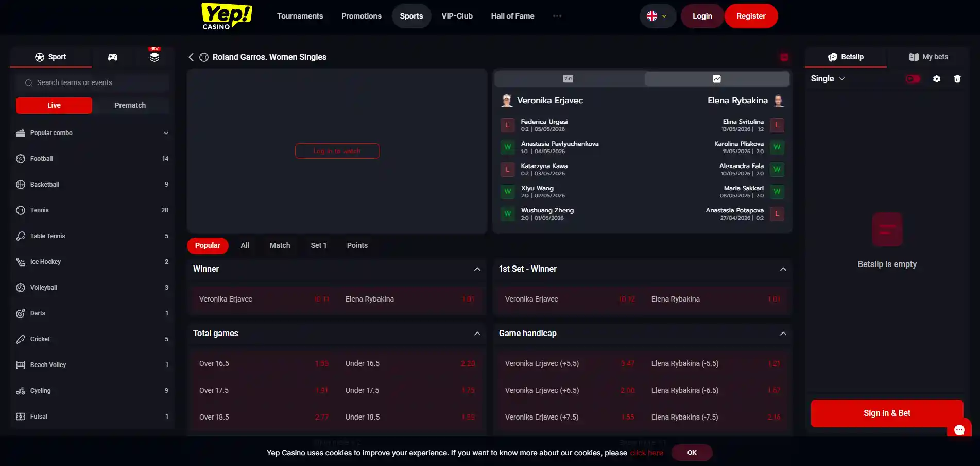Select the Sport tab in sidebar
This screenshot has height=466, width=980.
click(x=50, y=57)
